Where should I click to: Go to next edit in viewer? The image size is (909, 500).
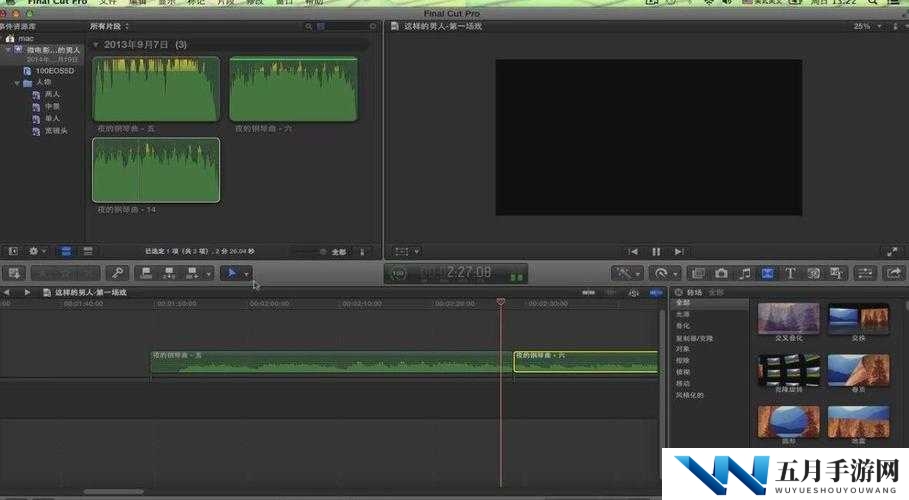679,251
